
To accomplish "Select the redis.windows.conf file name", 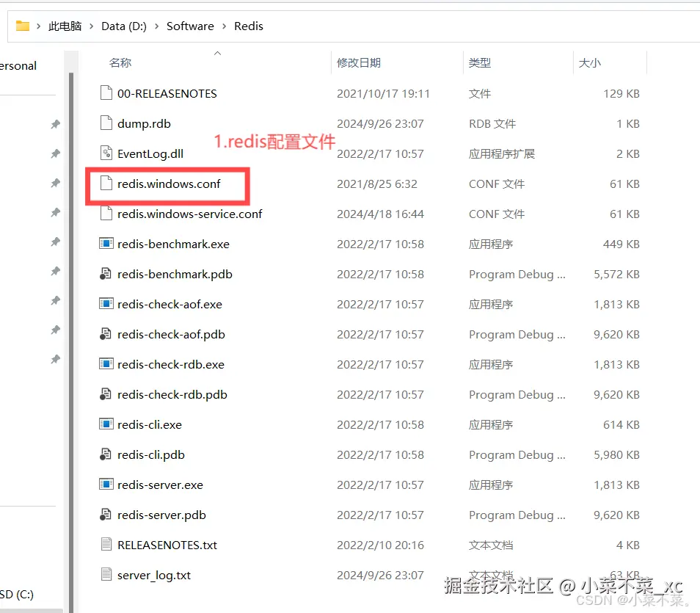I will click(x=169, y=184).
